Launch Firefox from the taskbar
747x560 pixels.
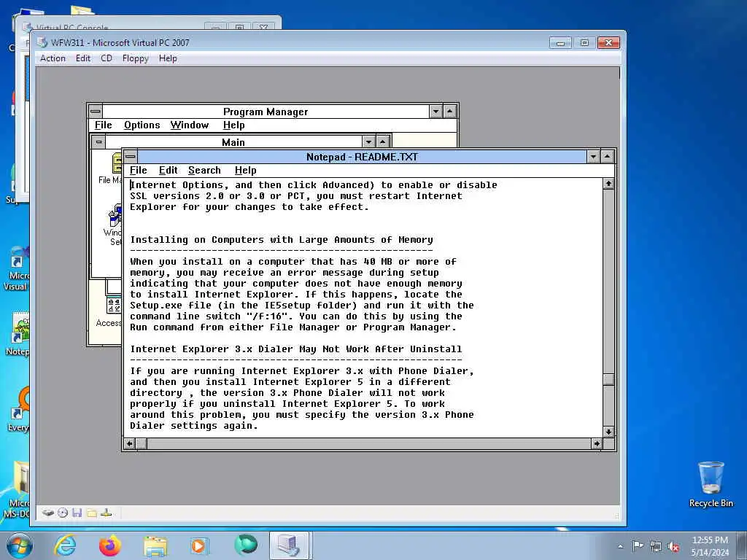pos(110,545)
